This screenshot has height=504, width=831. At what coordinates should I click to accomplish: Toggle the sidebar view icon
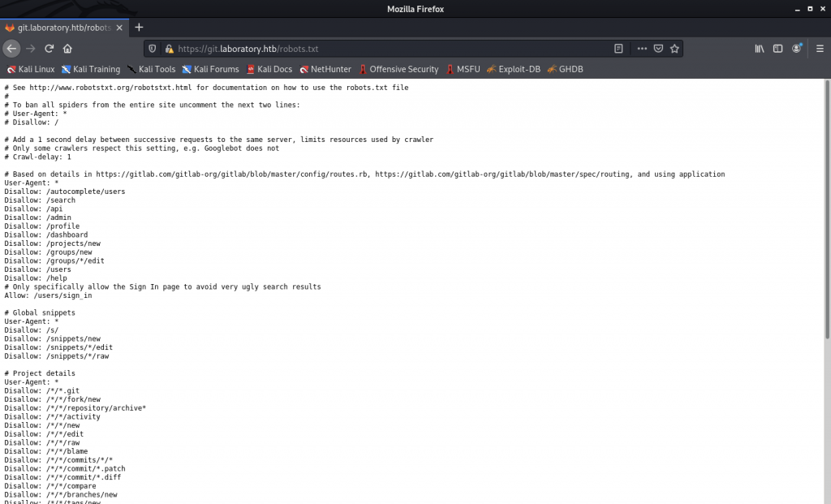coord(778,49)
